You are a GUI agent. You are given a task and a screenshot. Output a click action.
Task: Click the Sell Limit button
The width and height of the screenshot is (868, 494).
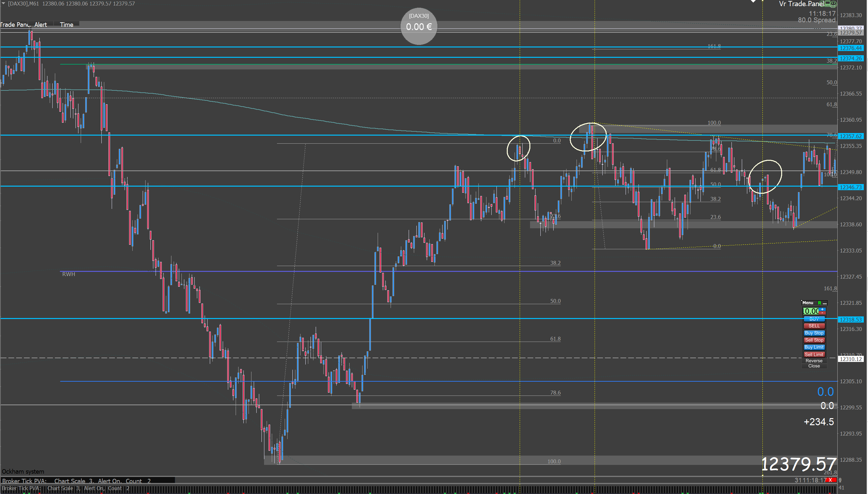click(x=814, y=355)
